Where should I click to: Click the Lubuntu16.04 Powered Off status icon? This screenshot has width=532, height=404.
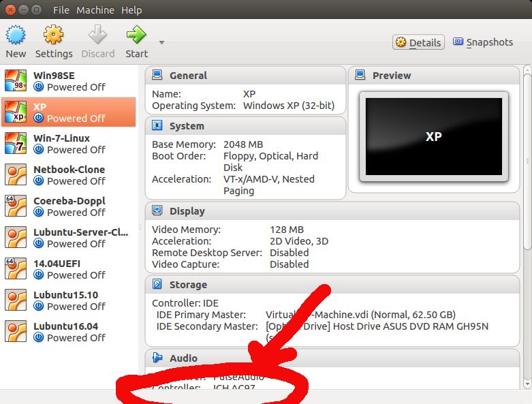(39, 337)
